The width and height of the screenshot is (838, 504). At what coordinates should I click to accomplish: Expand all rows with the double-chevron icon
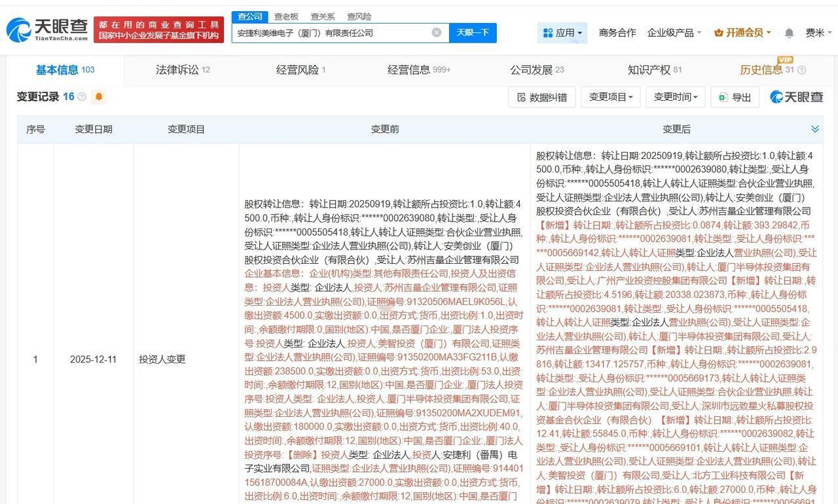815,129
